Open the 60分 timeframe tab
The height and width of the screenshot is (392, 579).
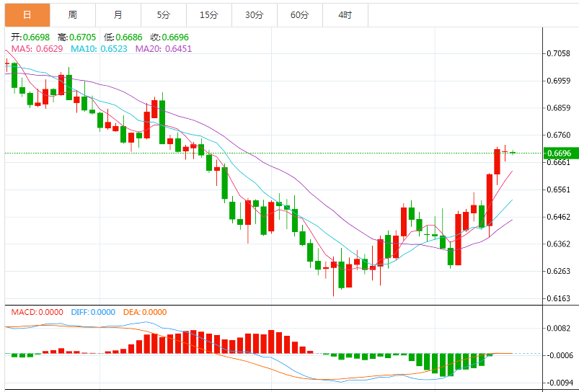click(x=300, y=15)
